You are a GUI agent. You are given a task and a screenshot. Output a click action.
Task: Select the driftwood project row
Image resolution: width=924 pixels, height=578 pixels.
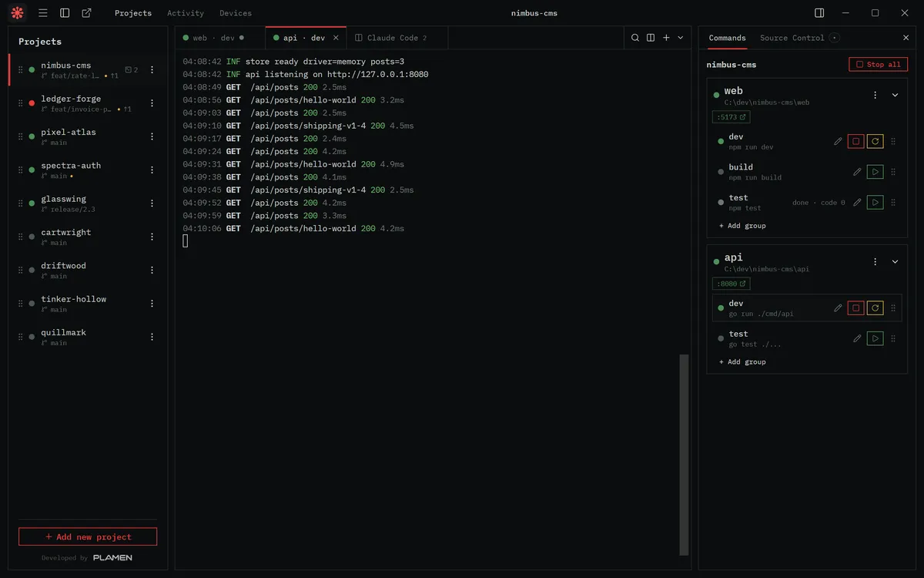click(x=88, y=271)
